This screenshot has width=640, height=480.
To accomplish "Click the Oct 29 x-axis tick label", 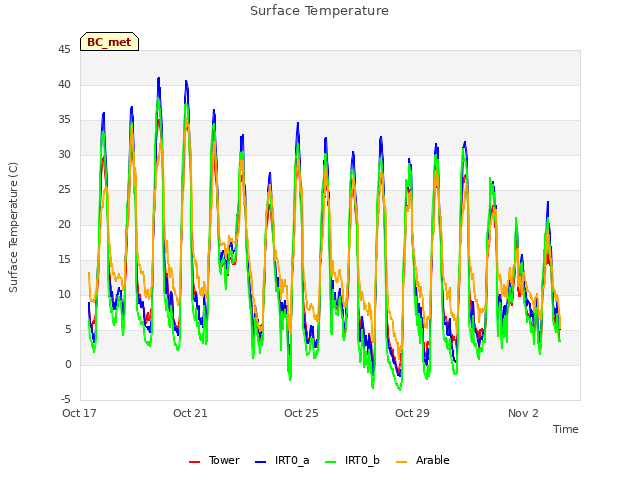I will tap(412, 413).
